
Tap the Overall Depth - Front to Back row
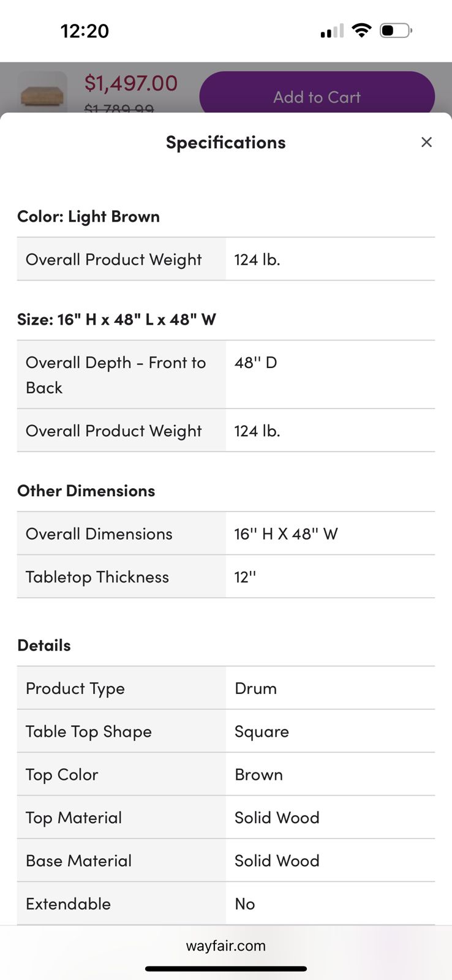click(226, 374)
